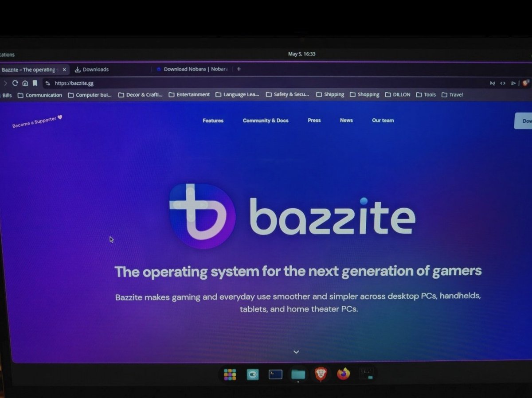Open the app grid launcher in the dock
The width and height of the screenshot is (532, 398).
[230, 375]
